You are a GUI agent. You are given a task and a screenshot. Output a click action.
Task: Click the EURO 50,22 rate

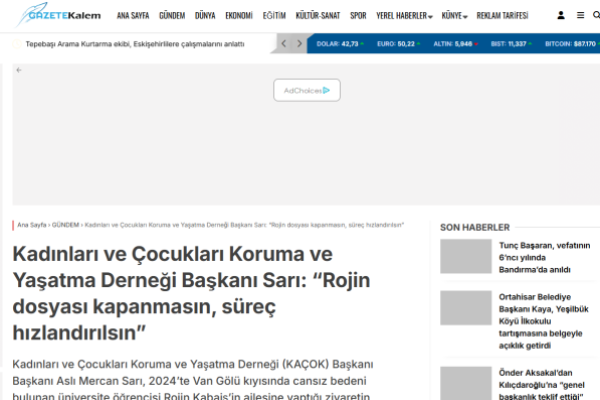[398, 44]
